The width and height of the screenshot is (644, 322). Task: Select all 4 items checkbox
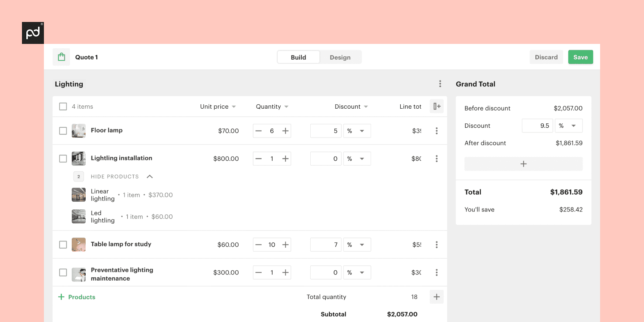point(63,106)
